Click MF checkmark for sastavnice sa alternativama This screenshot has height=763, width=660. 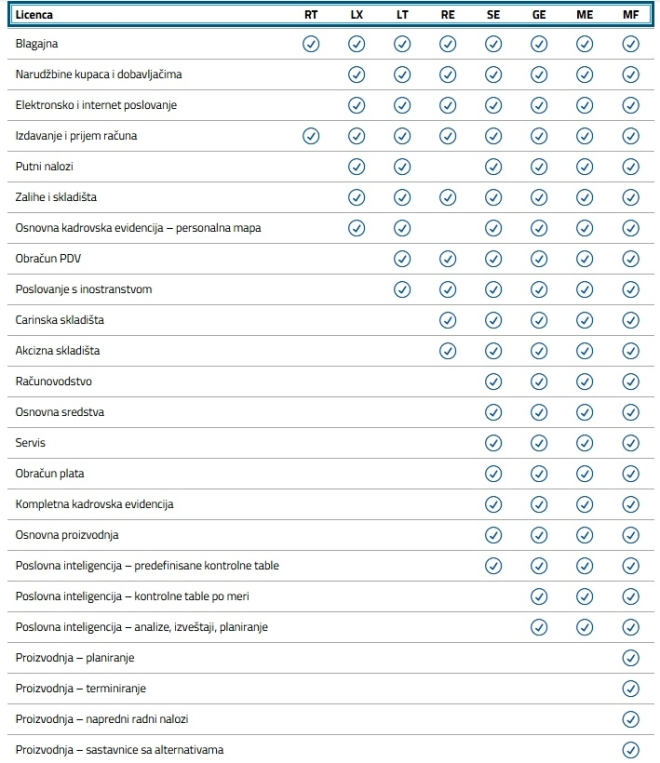[630, 749]
